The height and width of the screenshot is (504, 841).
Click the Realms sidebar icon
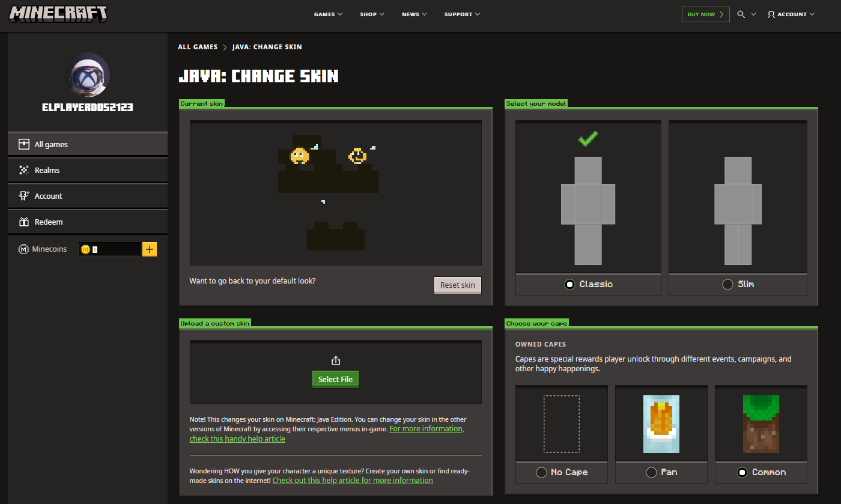pos(24,170)
